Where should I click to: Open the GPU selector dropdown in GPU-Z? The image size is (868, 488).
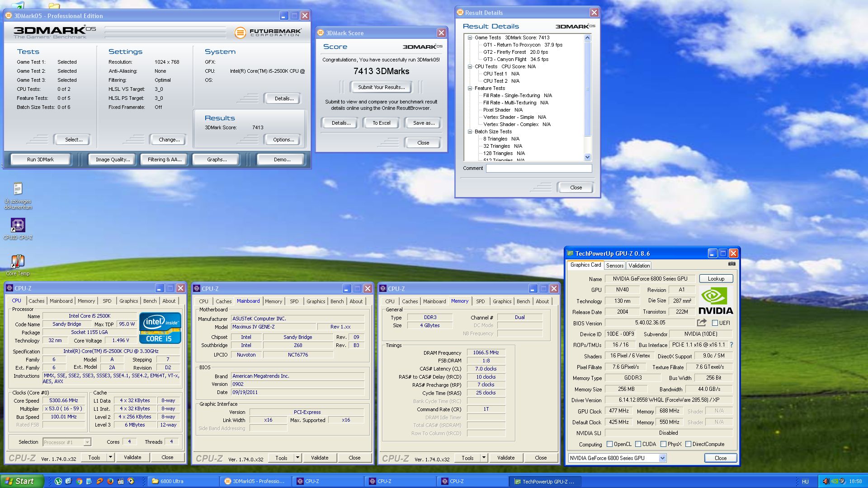(x=662, y=458)
